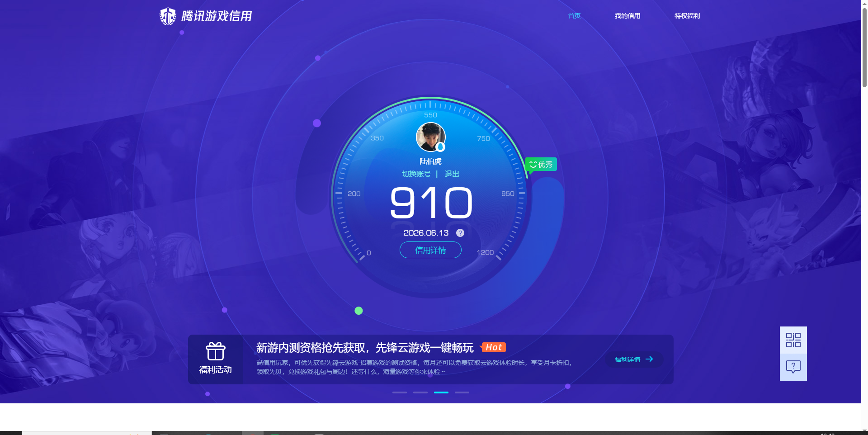Screen dimensions: 868x435
Task: Open the 福利详情 button with arrow
Action: [634, 359]
